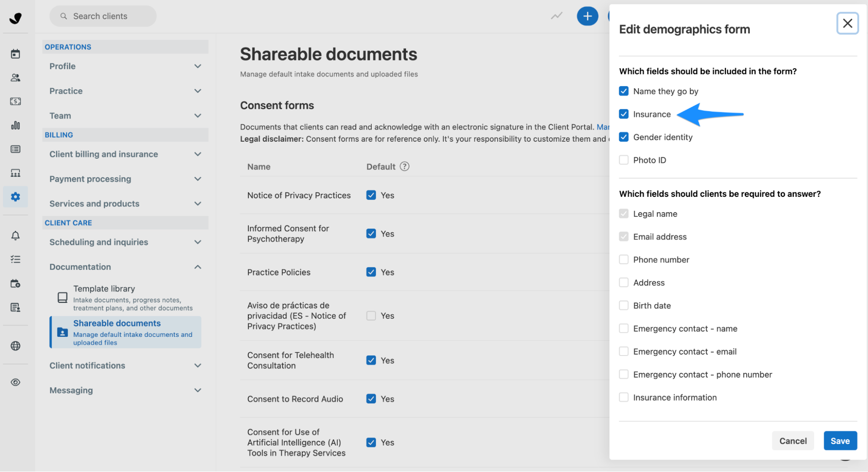Screen dimensions: 868x472
Task: Check the Photo ID checkbox
Action: tap(624, 160)
